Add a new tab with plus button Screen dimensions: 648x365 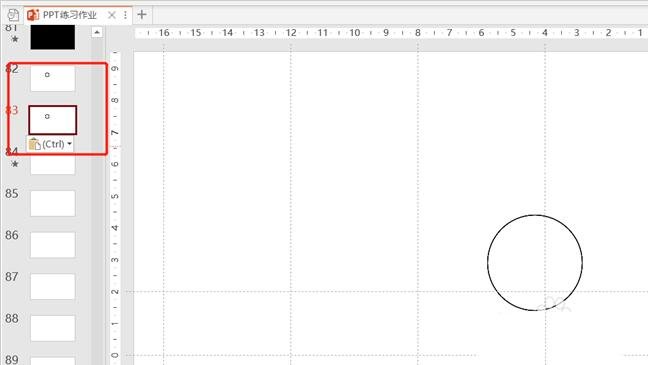(142, 15)
